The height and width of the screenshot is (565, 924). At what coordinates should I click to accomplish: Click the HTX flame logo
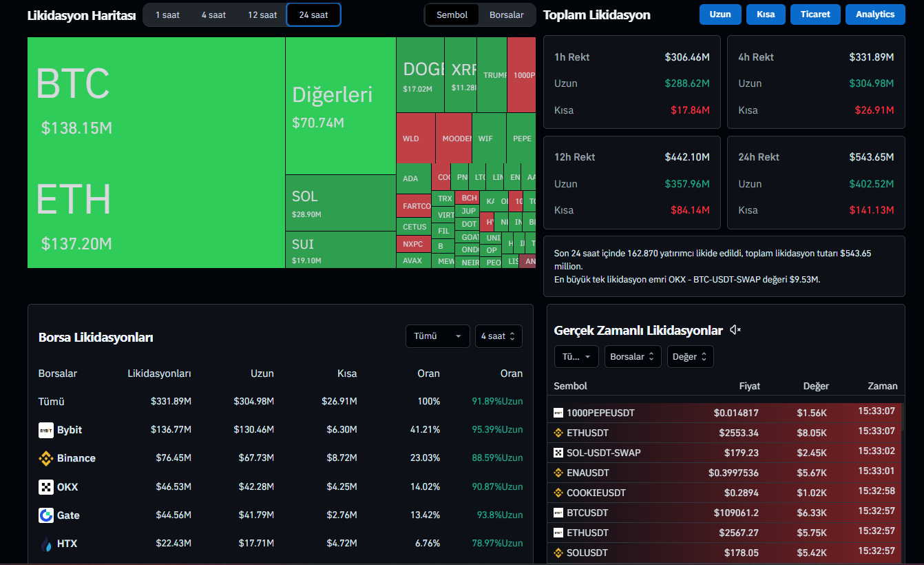pos(46,544)
